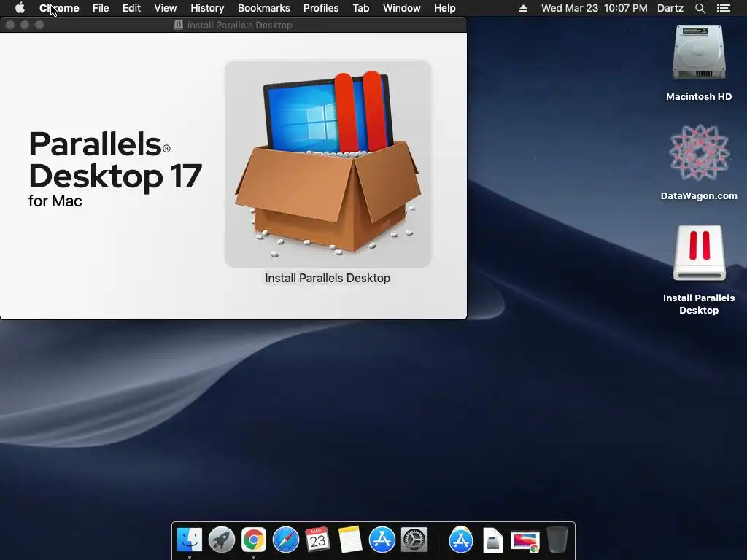Open the View menu
The height and width of the screenshot is (560, 747).
166,8
